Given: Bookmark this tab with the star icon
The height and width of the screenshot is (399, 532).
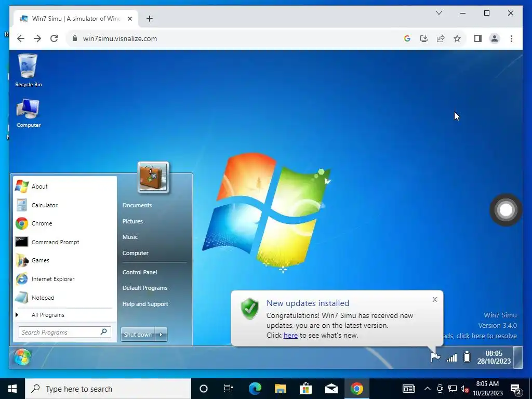Looking at the screenshot, I should pos(457,38).
